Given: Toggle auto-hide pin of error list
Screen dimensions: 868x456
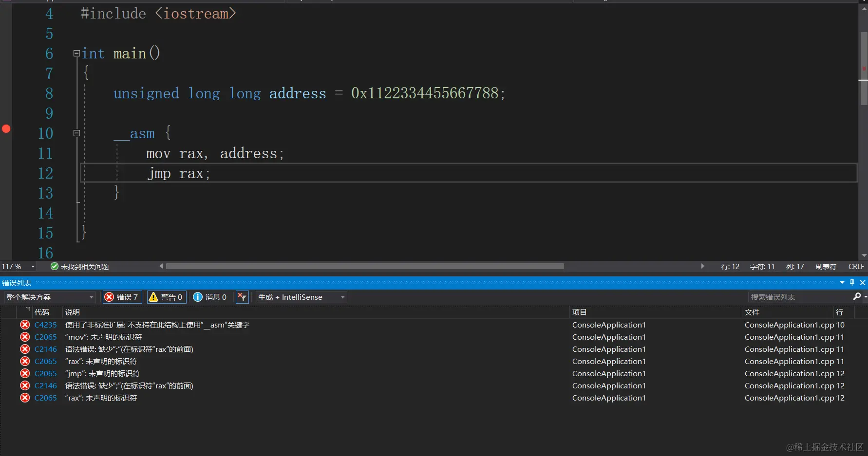Looking at the screenshot, I should pyautogui.click(x=852, y=283).
